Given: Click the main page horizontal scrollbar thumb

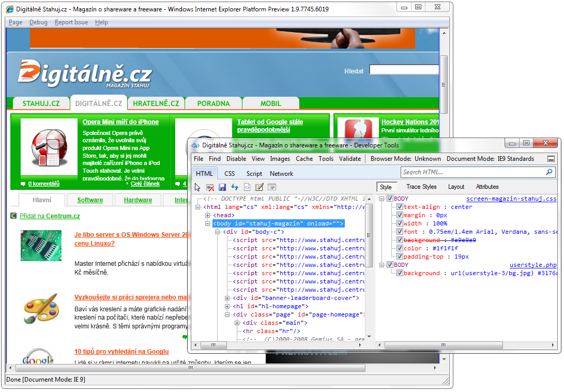Looking at the screenshot, I should [x=191, y=368].
